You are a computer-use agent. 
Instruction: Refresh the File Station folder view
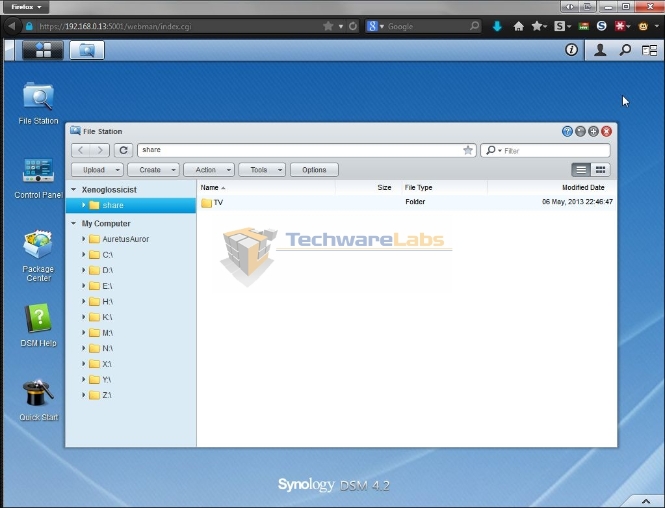point(123,150)
